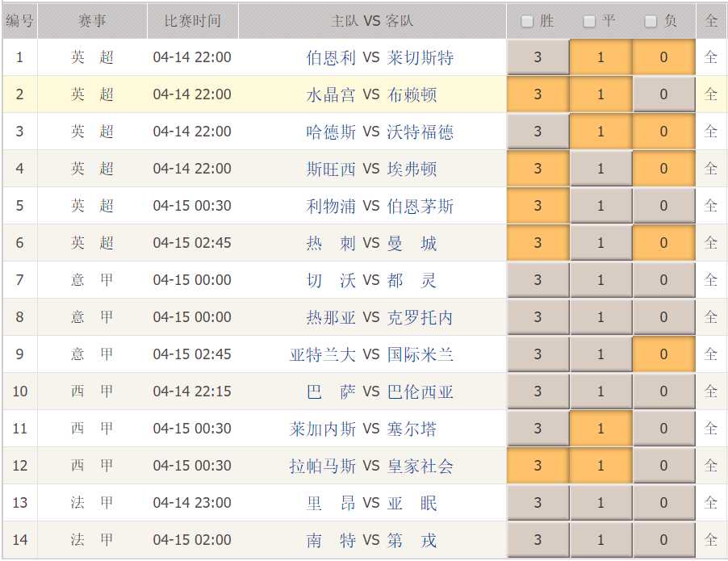Open 拉帕马斯 VS 皇家社会 match link
728x561 pixels.
pos(371,466)
